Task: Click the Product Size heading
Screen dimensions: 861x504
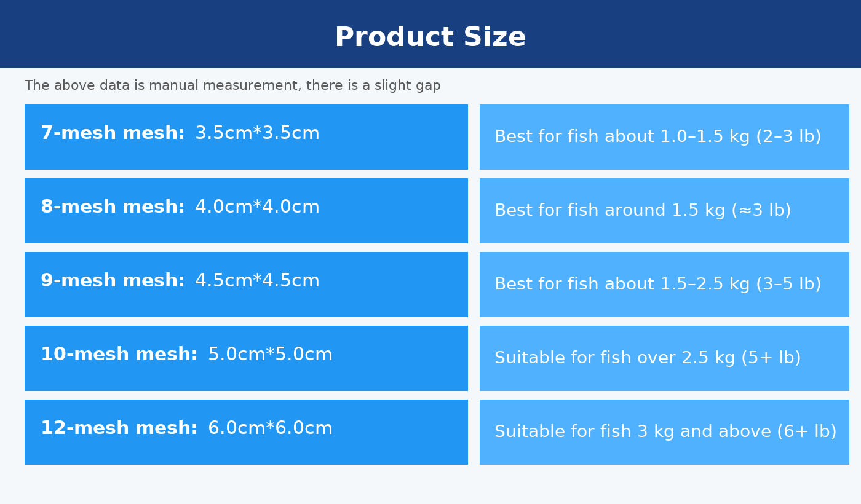Action: tap(430, 38)
